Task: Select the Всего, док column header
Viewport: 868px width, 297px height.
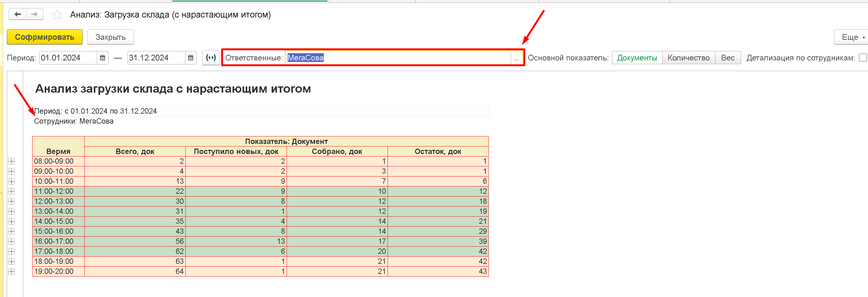Action: 135,151
